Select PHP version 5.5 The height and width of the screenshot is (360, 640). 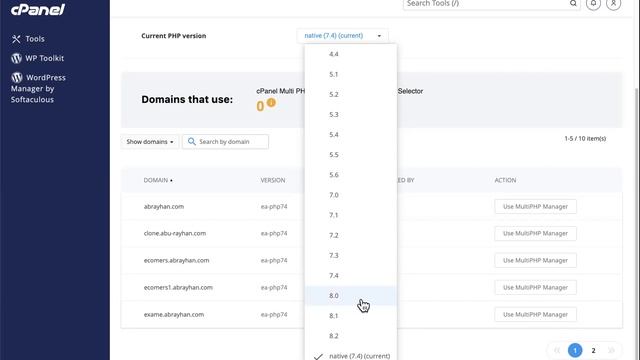pos(351,155)
